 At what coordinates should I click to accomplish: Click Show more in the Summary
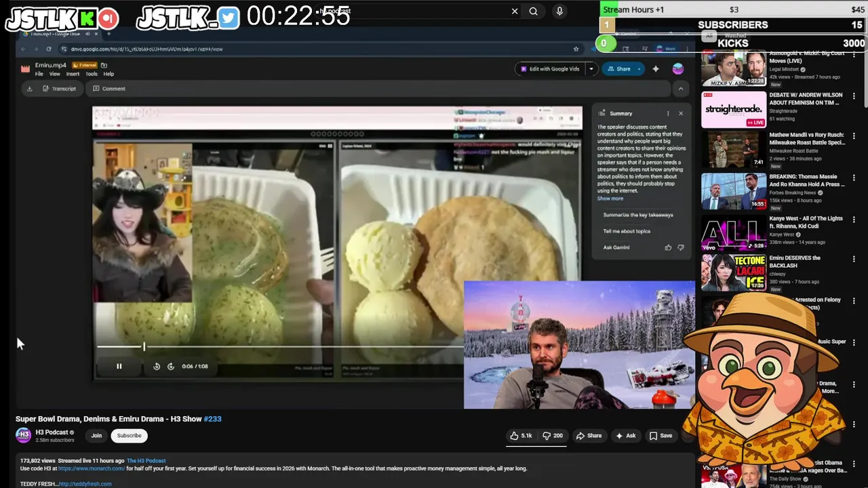coord(610,199)
